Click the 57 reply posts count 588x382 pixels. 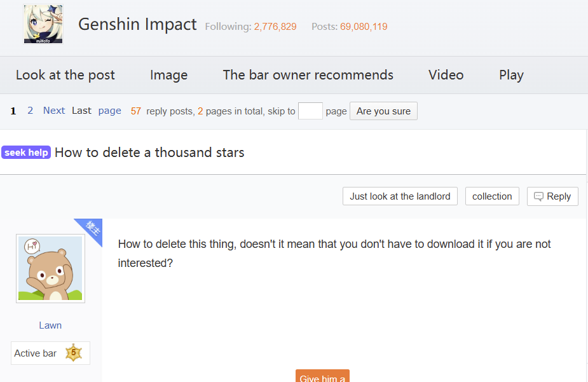tap(136, 111)
